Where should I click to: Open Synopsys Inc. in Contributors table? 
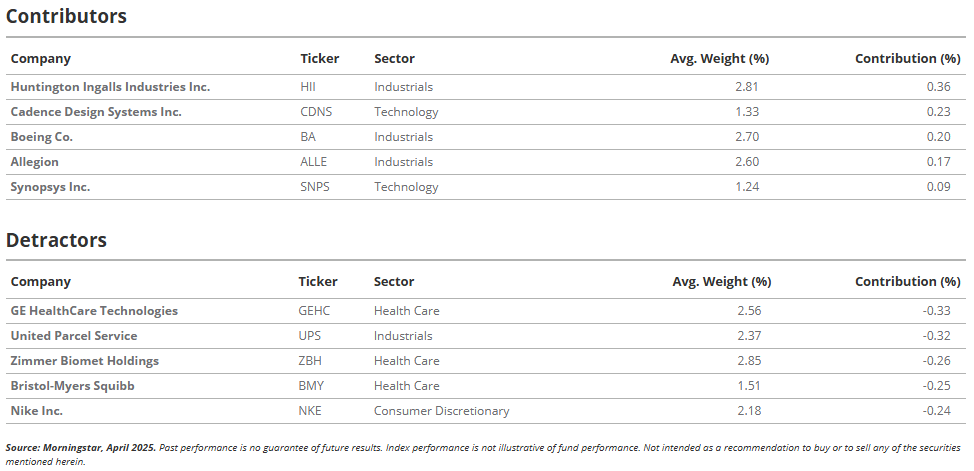(50, 186)
